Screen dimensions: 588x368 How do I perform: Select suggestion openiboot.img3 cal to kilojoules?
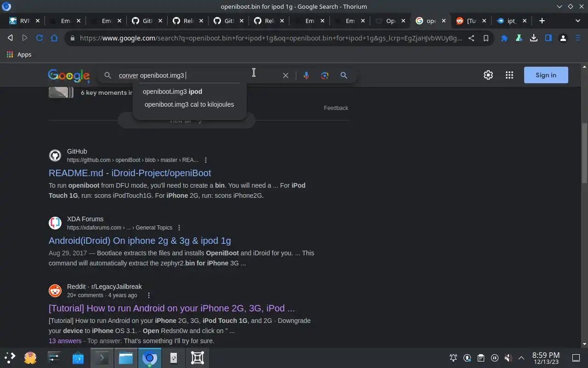(189, 104)
